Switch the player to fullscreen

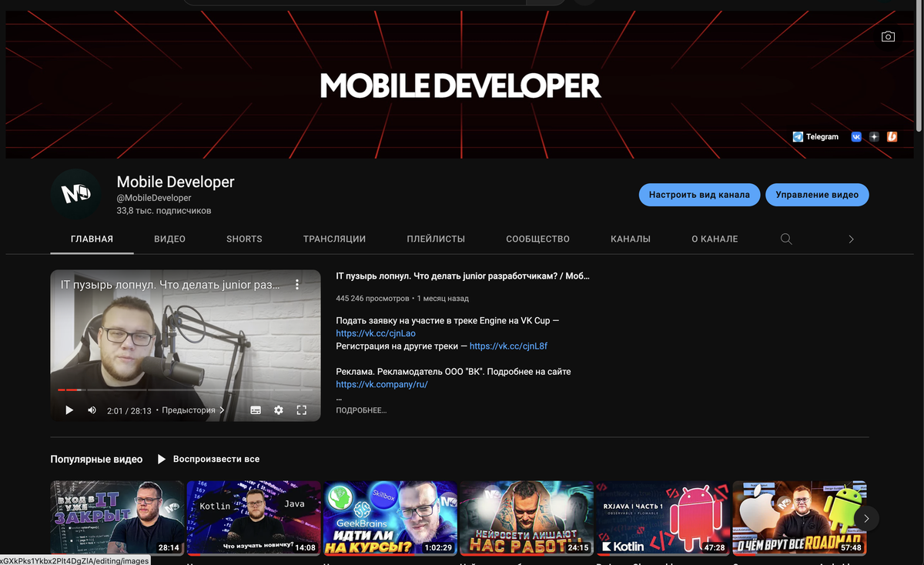(302, 410)
